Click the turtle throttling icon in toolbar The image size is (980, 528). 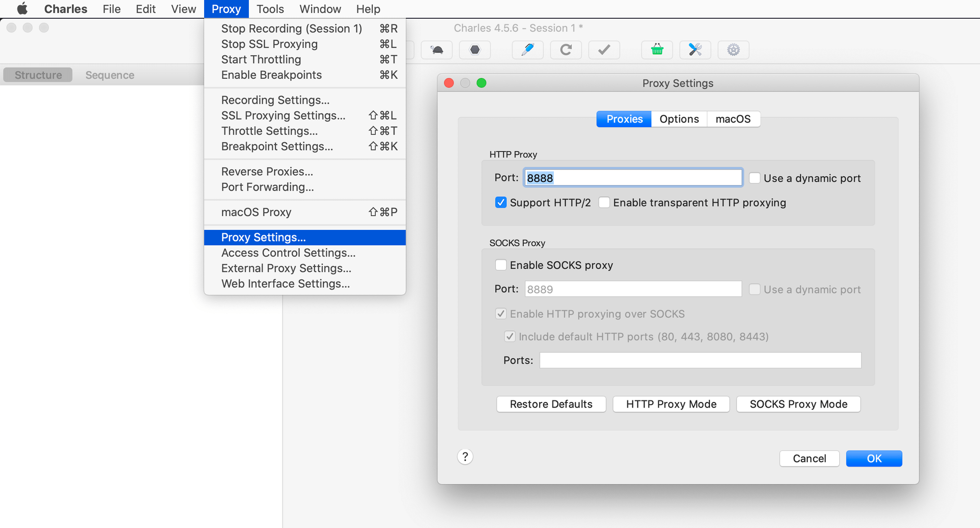coord(437,50)
